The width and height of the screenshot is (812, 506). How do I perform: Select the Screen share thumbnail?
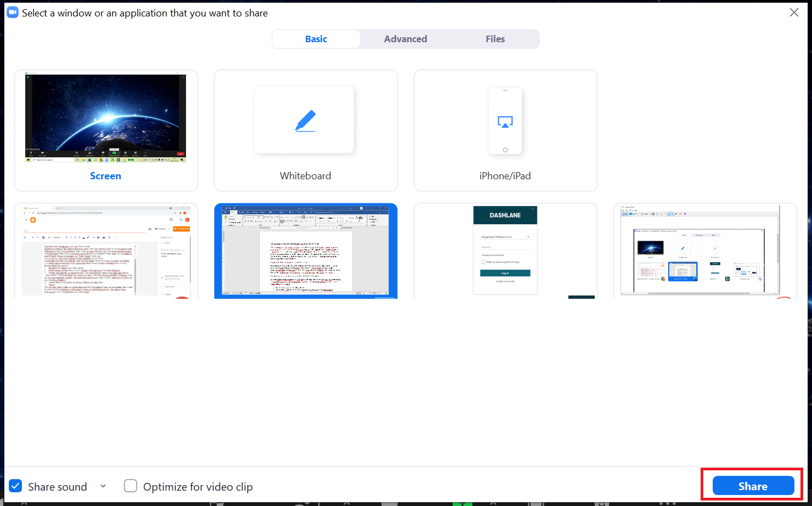click(105, 118)
